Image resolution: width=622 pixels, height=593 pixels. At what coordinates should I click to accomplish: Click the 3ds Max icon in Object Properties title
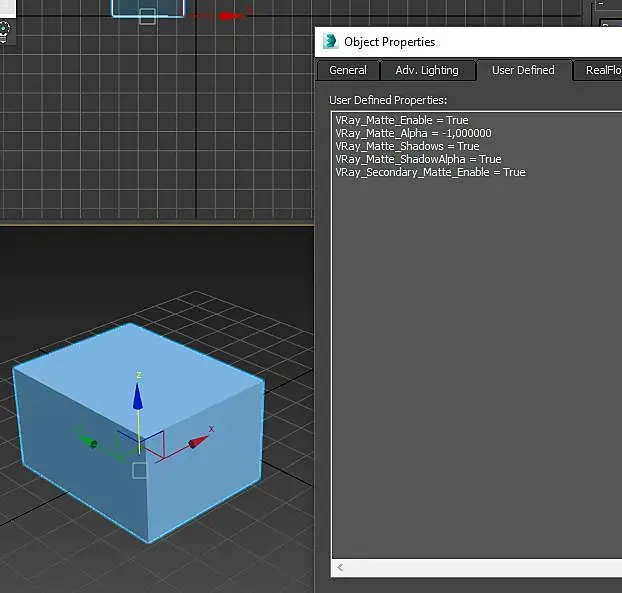330,42
